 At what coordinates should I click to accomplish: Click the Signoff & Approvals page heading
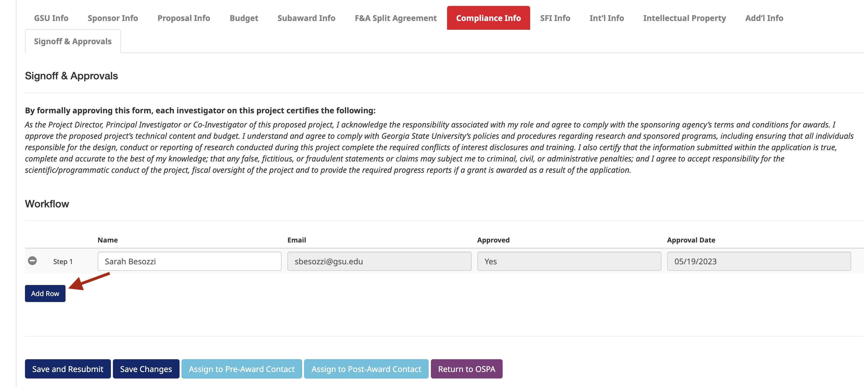71,76
